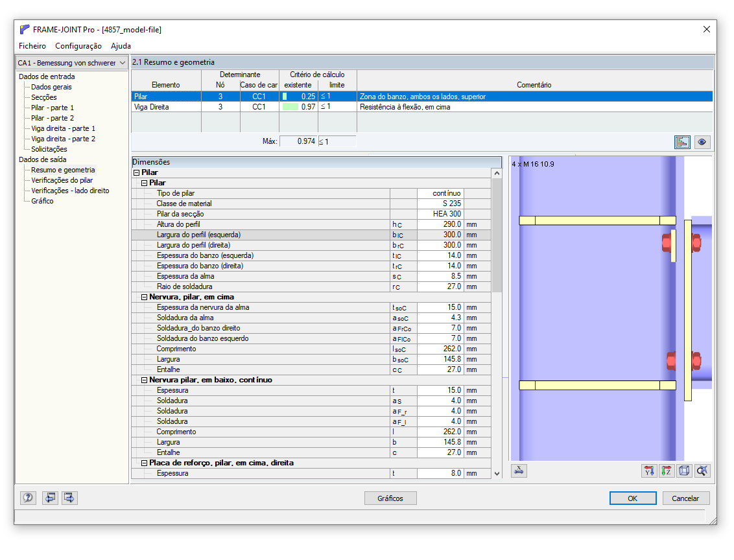Open the Ficheiro menu
The width and height of the screenshot is (734, 560).
[32, 46]
